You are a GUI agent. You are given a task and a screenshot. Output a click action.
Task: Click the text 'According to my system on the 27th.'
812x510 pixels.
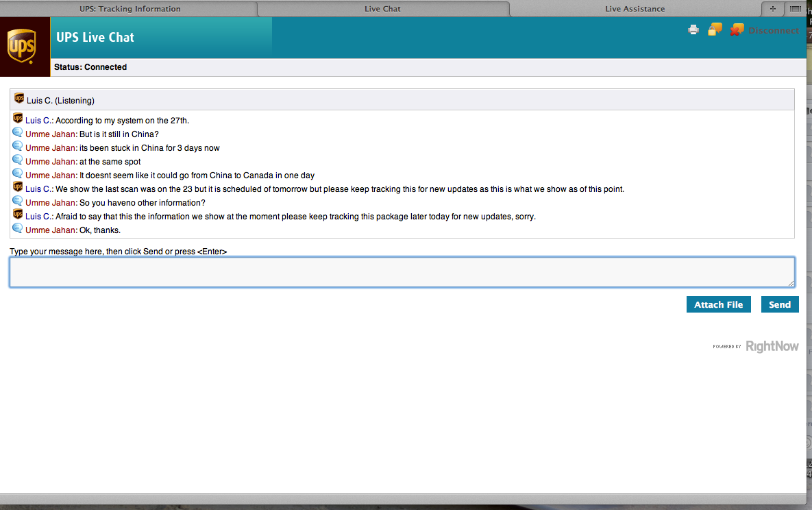(x=122, y=121)
